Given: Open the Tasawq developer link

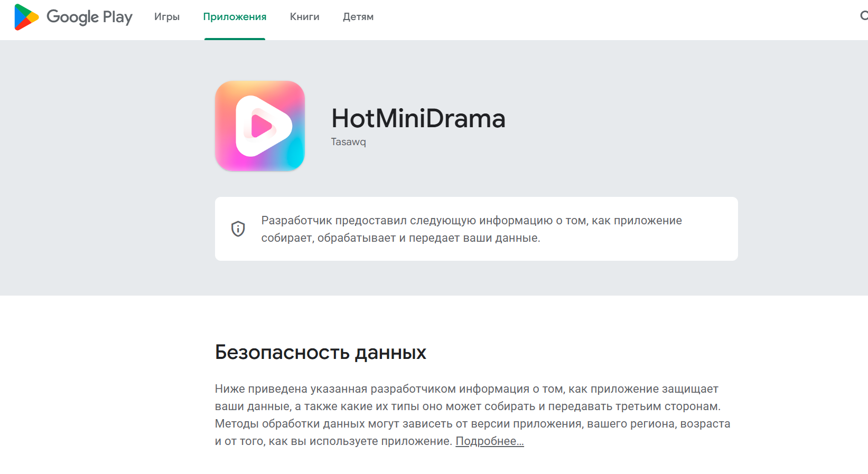Looking at the screenshot, I should (348, 142).
